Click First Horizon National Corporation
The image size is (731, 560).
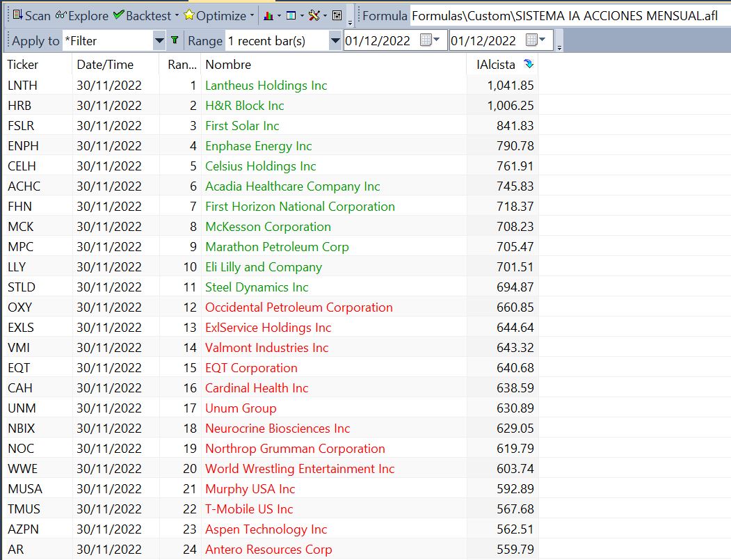tap(300, 206)
